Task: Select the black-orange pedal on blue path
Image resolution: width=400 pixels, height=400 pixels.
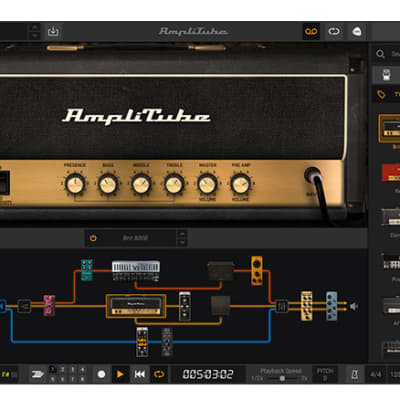Action: pos(142,342)
